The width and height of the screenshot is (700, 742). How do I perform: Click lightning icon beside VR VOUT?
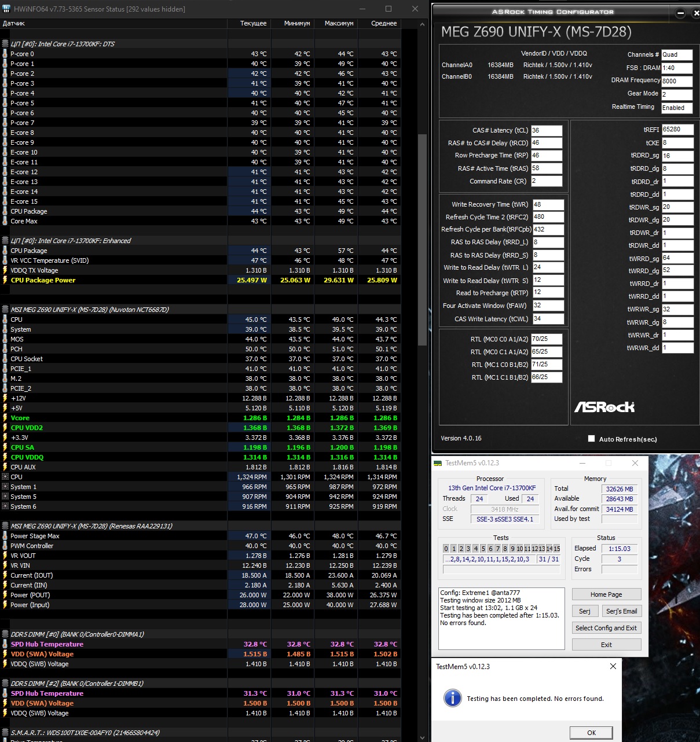click(5, 556)
